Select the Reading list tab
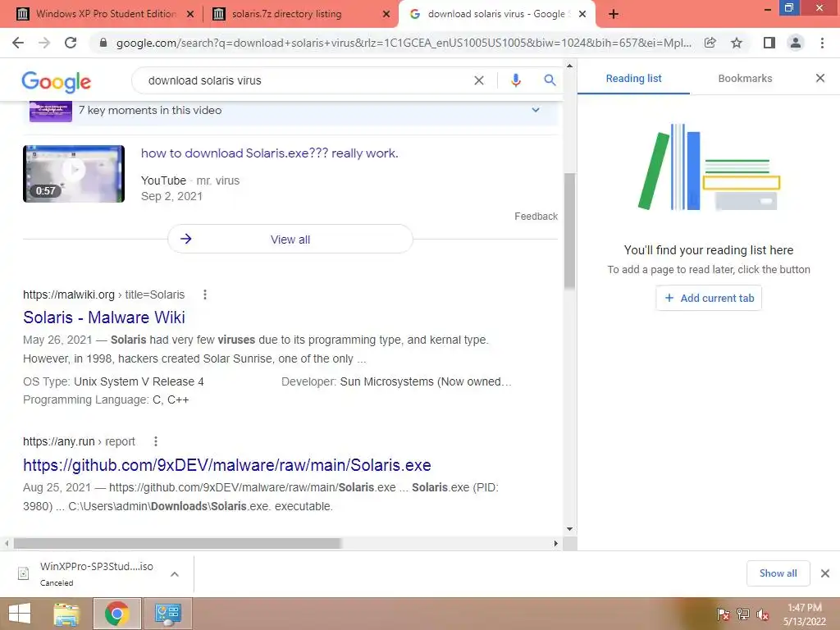The image size is (840, 630). pyautogui.click(x=634, y=78)
